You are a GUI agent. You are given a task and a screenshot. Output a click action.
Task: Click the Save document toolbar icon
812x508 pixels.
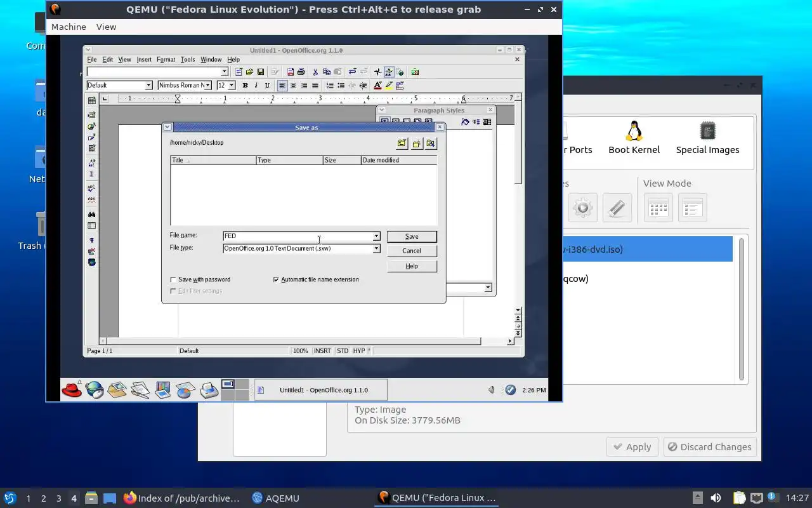click(x=260, y=72)
